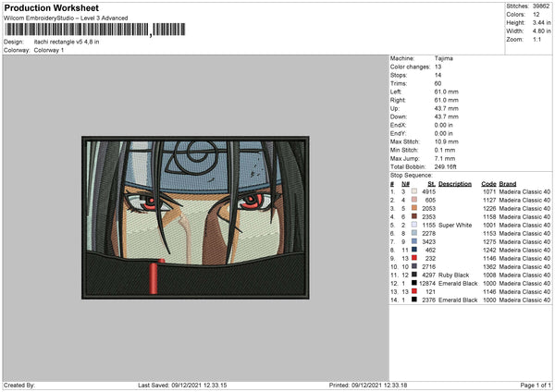This screenshot has width=555, height=392.
Task: Click the Stop Sequence heading
Action: pyautogui.click(x=411, y=175)
